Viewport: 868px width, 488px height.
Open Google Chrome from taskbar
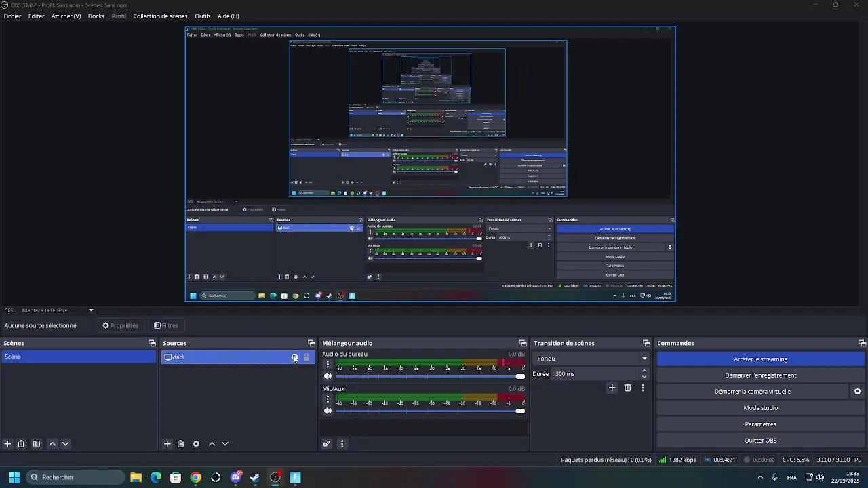pyautogui.click(x=196, y=477)
